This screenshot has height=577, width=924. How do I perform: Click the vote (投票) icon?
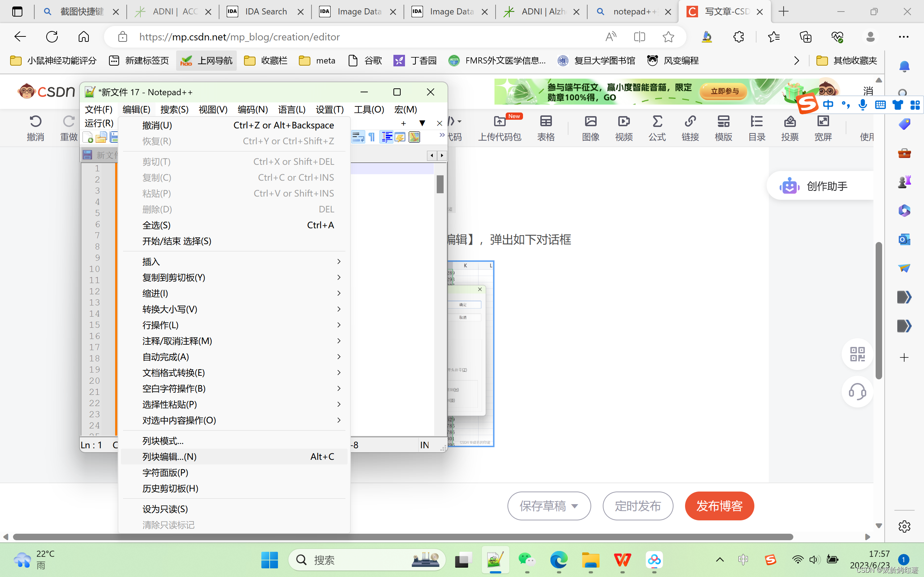pos(790,122)
